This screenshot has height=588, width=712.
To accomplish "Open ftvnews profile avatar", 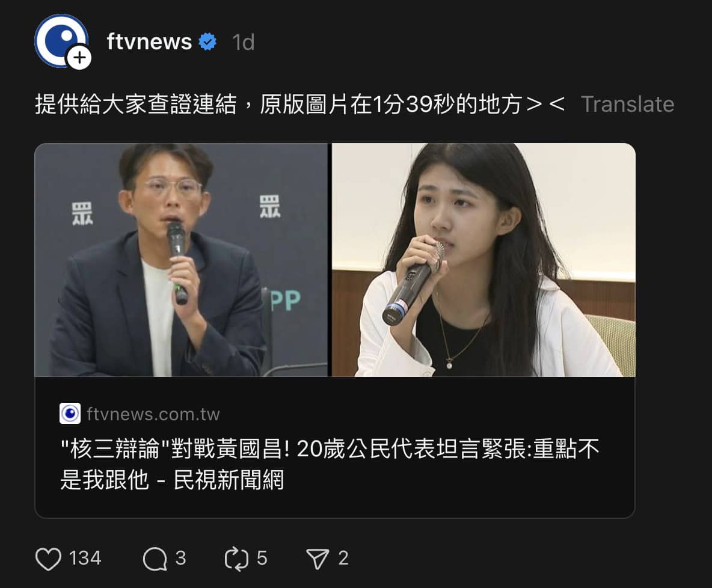I will click(x=61, y=40).
